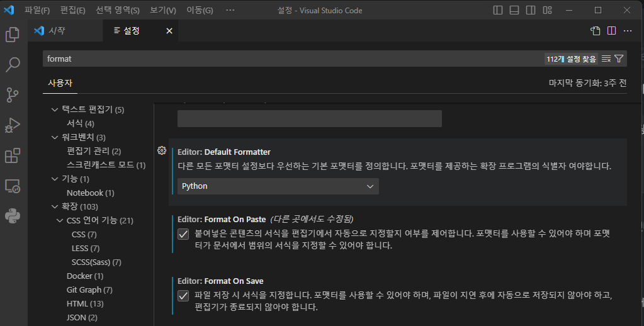The image size is (644, 326).
Task: Toggle the bottom panel layout icon
Action: [514, 10]
